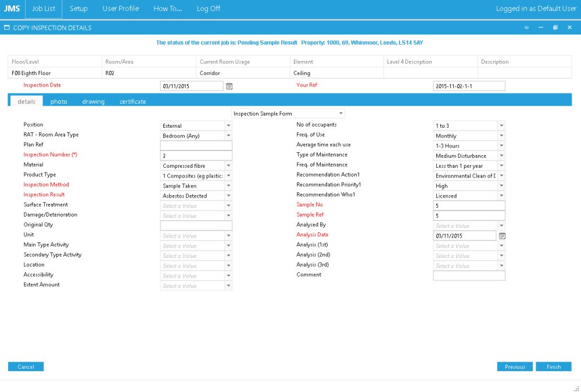Grab the window resize grip
581x392 pixels.
576,389
